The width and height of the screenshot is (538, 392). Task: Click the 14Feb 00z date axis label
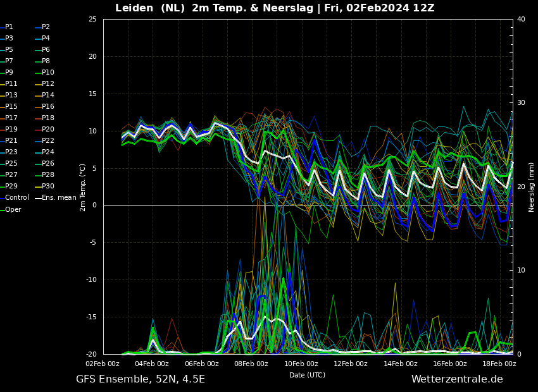tap(401, 364)
